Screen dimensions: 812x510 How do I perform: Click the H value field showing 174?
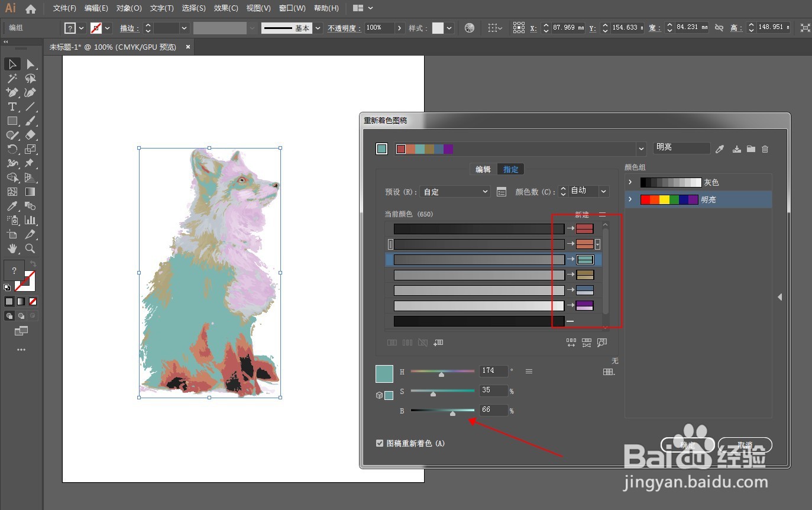(x=494, y=371)
